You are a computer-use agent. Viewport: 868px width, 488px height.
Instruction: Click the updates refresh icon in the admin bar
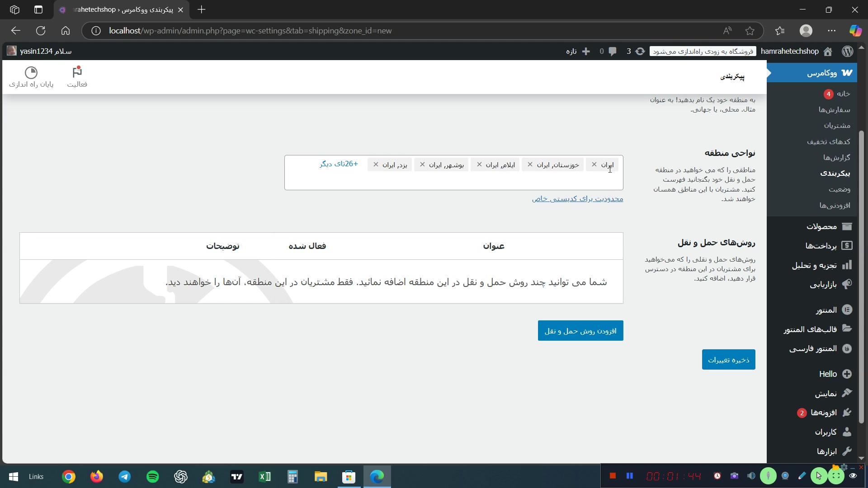[x=640, y=51]
